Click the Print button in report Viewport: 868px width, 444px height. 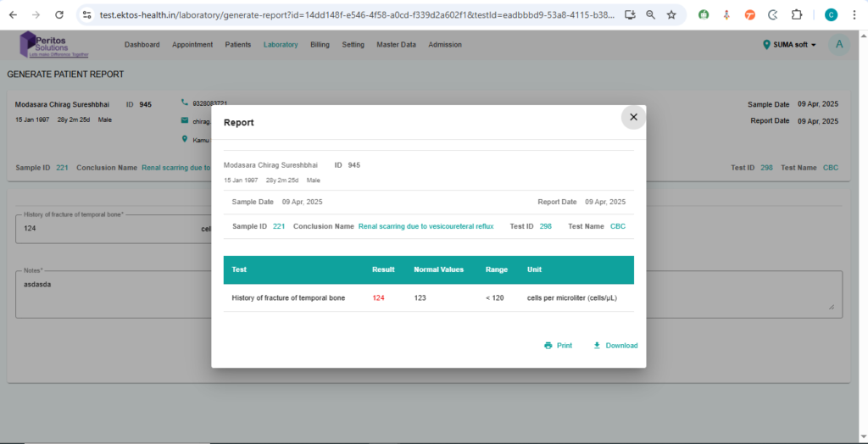point(558,346)
